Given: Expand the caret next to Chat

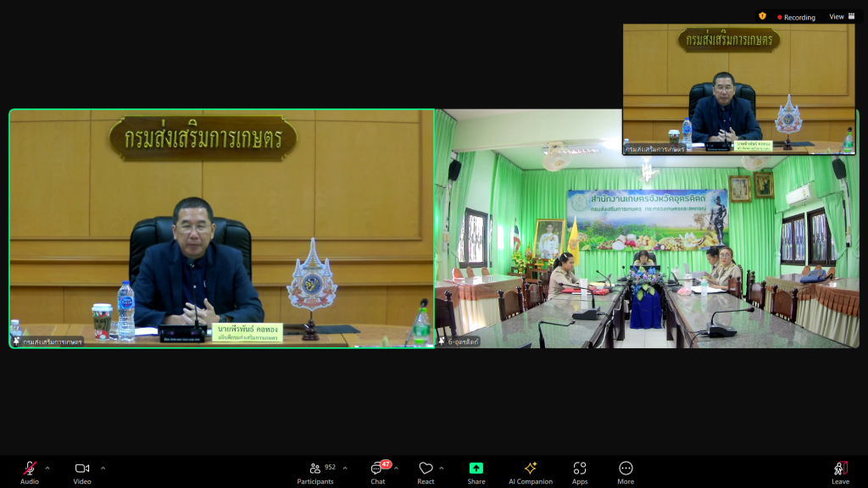Looking at the screenshot, I should point(397,468).
